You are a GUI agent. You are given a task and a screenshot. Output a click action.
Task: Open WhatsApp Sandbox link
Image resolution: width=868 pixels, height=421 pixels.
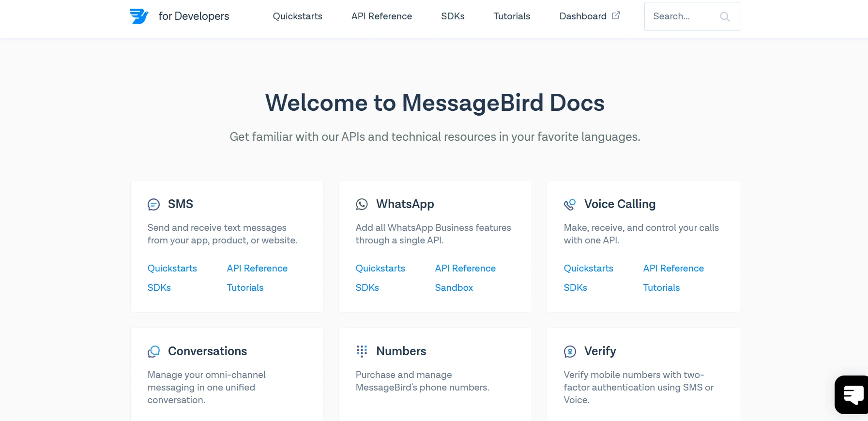(454, 287)
